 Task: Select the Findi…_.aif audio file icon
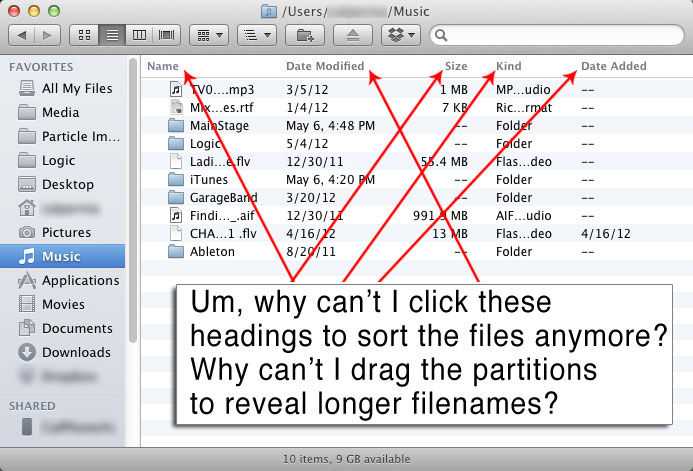coord(176,216)
